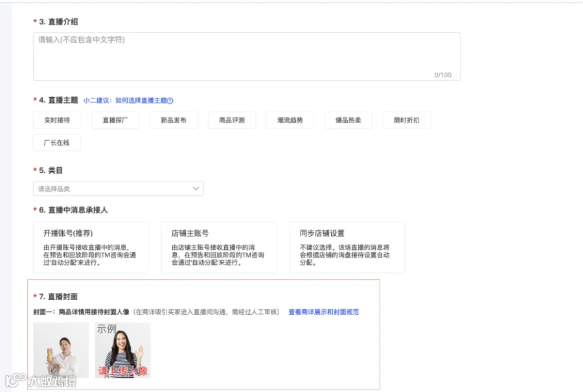Image resolution: width=583 pixels, height=392 pixels.
Task: Pick the 厂长在线 theme tag
Action: tap(56, 143)
